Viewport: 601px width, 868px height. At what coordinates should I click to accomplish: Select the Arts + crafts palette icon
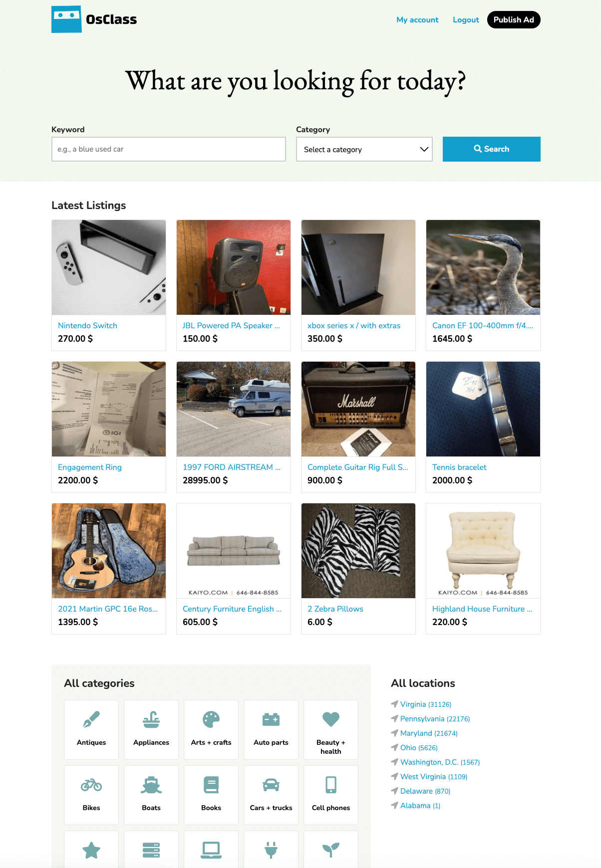click(x=211, y=719)
